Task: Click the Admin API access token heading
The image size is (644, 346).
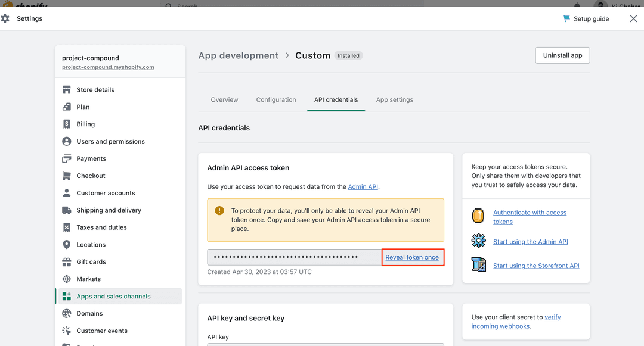Action: pos(248,168)
